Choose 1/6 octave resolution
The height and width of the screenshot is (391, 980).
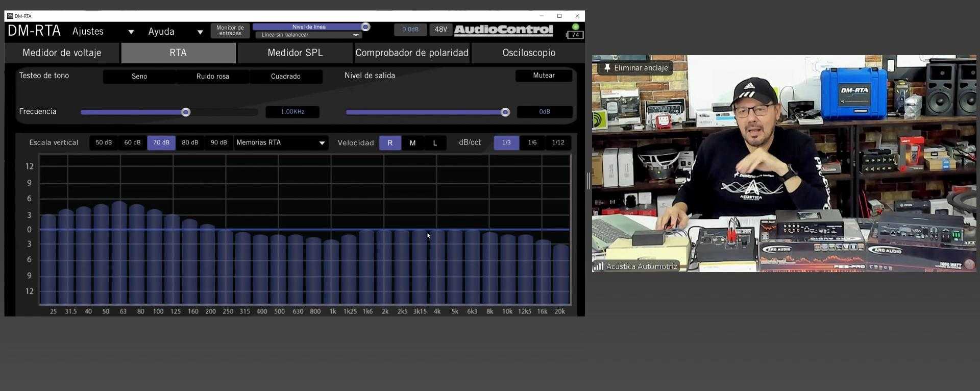532,142
